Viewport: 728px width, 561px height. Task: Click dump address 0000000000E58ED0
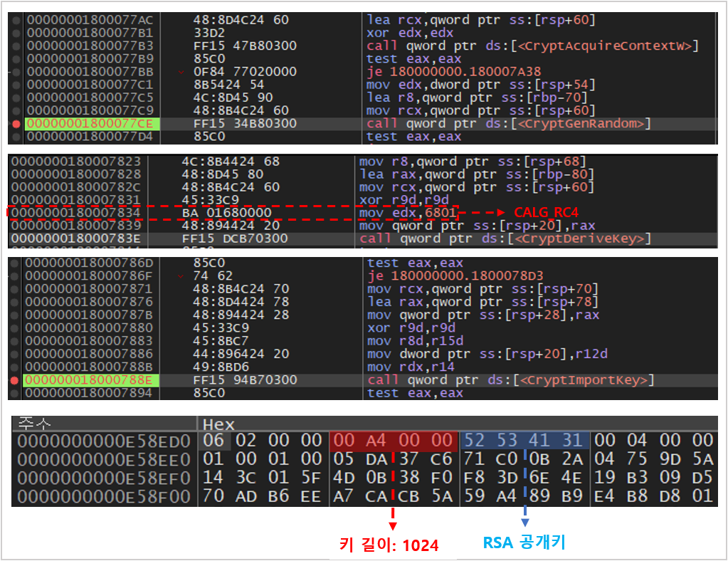[x=104, y=441]
